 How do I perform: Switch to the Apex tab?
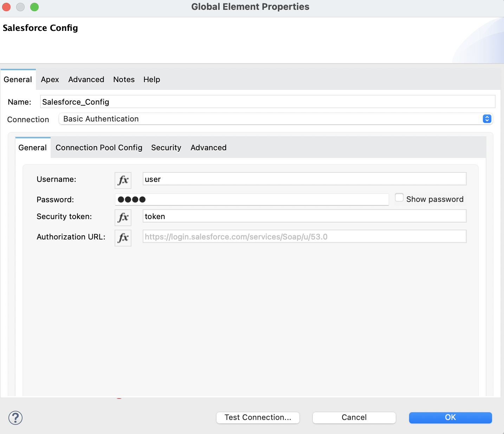click(50, 79)
